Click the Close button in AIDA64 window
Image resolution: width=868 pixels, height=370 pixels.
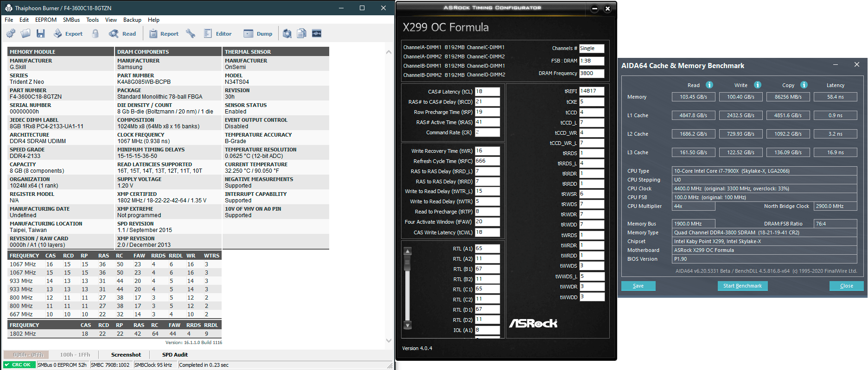pyautogui.click(x=847, y=286)
